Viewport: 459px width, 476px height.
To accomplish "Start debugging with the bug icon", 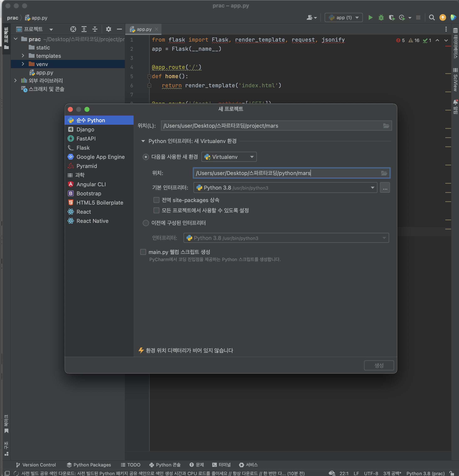I will coord(381,17).
